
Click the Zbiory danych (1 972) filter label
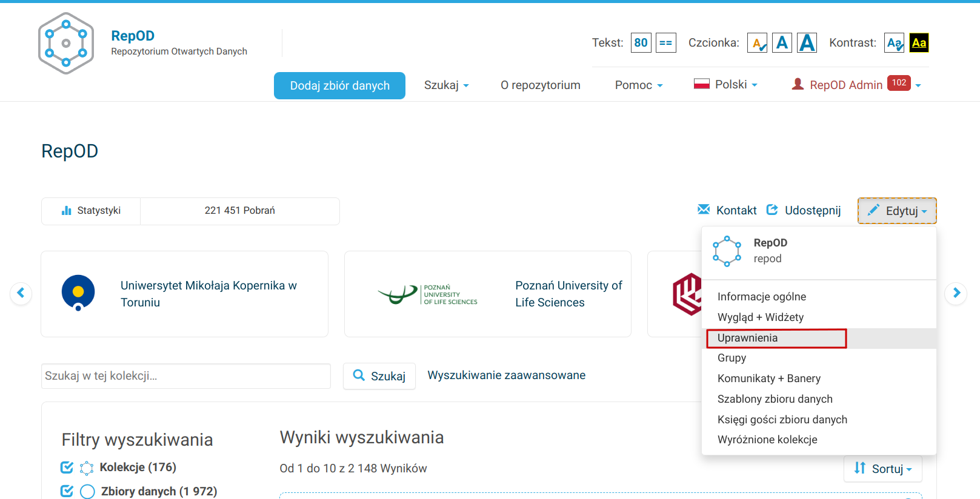coord(159,491)
